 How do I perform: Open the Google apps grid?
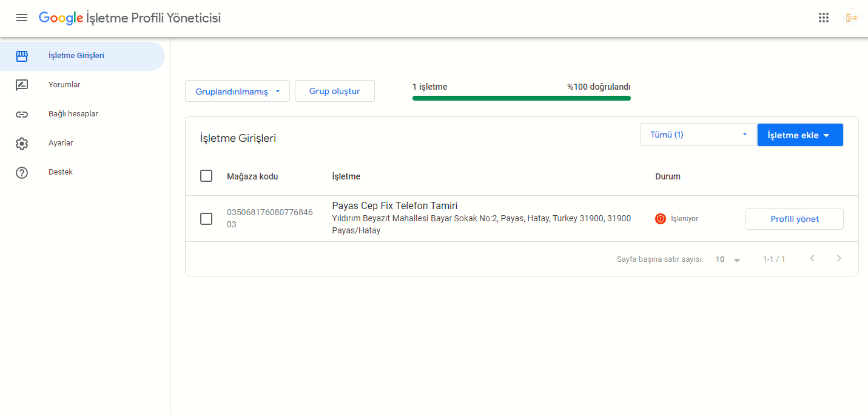823,18
